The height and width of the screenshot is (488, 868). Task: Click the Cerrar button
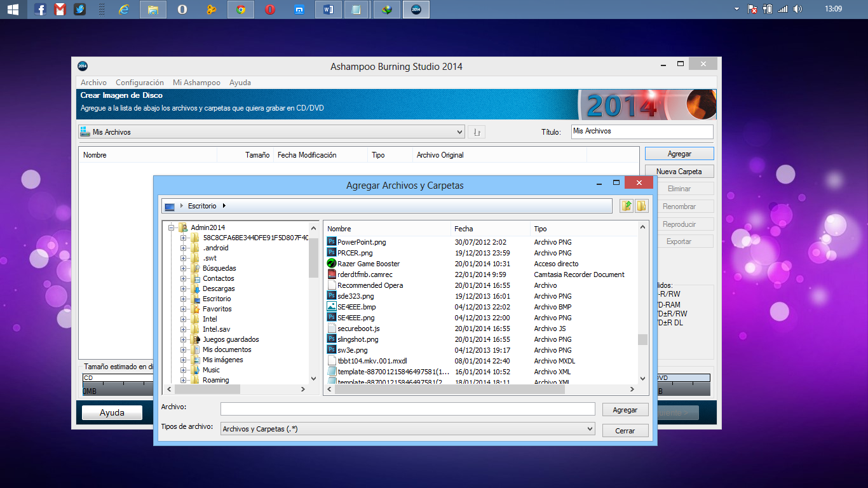[x=625, y=430]
